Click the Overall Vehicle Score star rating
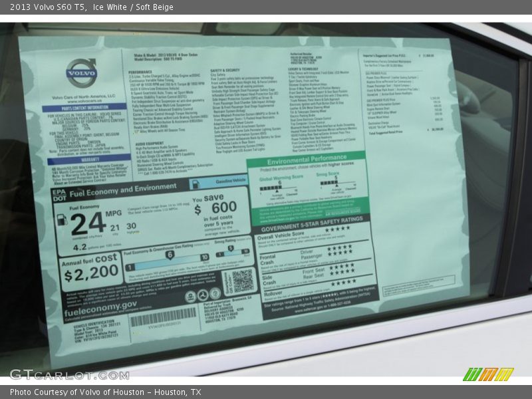Image resolution: width=532 pixels, height=399 pixels. point(336,229)
